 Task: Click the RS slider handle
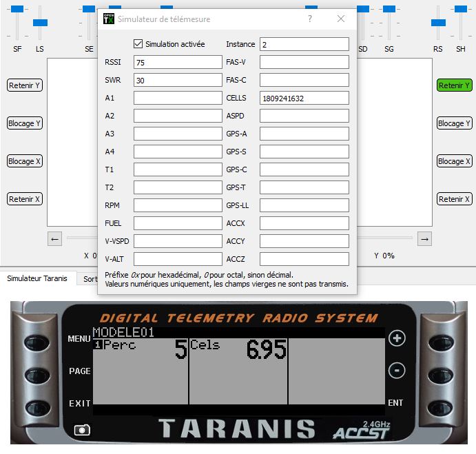[x=438, y=23]
